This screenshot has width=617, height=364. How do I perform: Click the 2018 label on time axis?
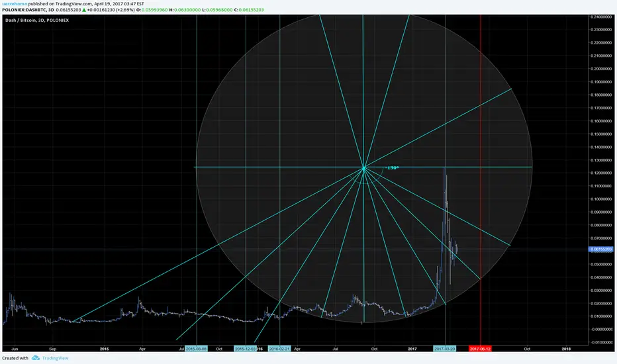(x=566, y=349)
